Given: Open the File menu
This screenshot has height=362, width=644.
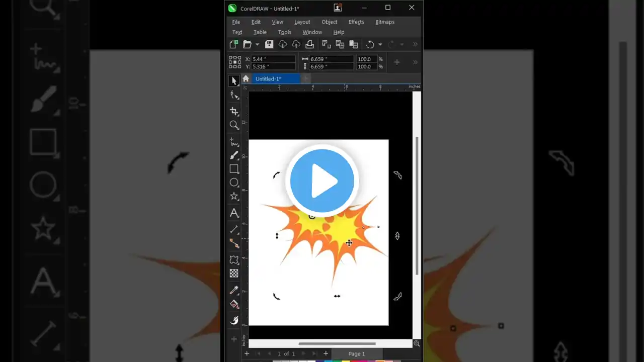Looking at the screenshot, I should click(x=236, y=22).
